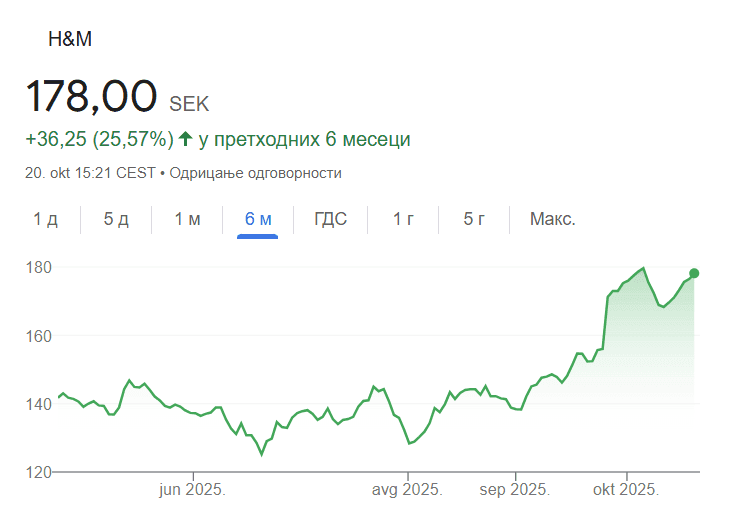Image resolution: width=741 pixels, height=519 pixels.
Task: Select the Макс. range tab
Action: click(x=552, y=219)
